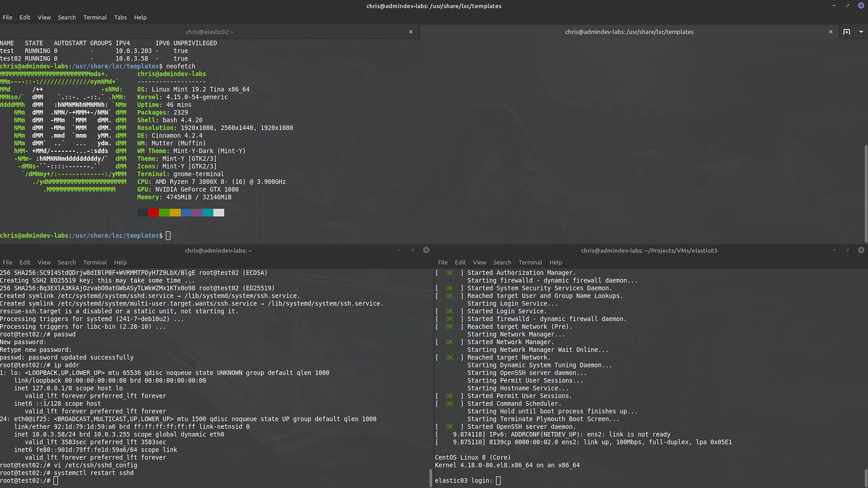This screenshot has width=868, height=488.
Task: Open Search menu in the top terminal
Action: 67,17
